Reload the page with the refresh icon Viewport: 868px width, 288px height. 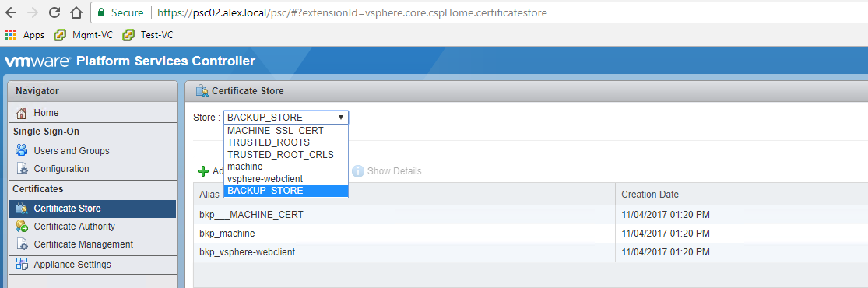click(54, 12)
